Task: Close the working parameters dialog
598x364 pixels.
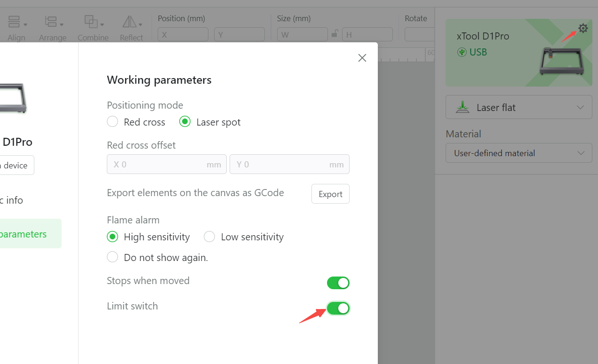Action: [x=362, y=58]
